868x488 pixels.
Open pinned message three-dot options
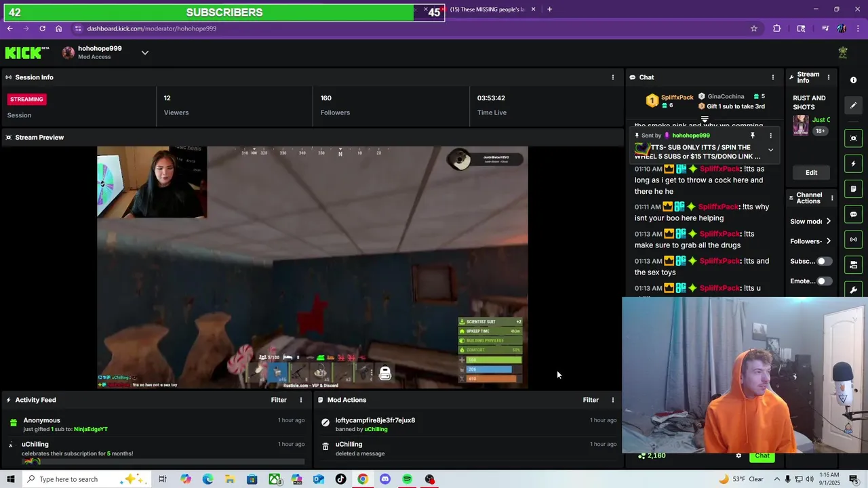(x=770, y=136)
